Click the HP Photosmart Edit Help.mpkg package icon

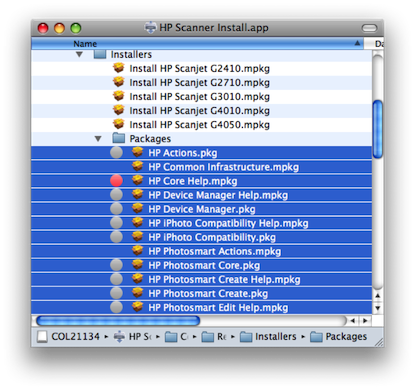pyautogui.click(x=137, y=307)
